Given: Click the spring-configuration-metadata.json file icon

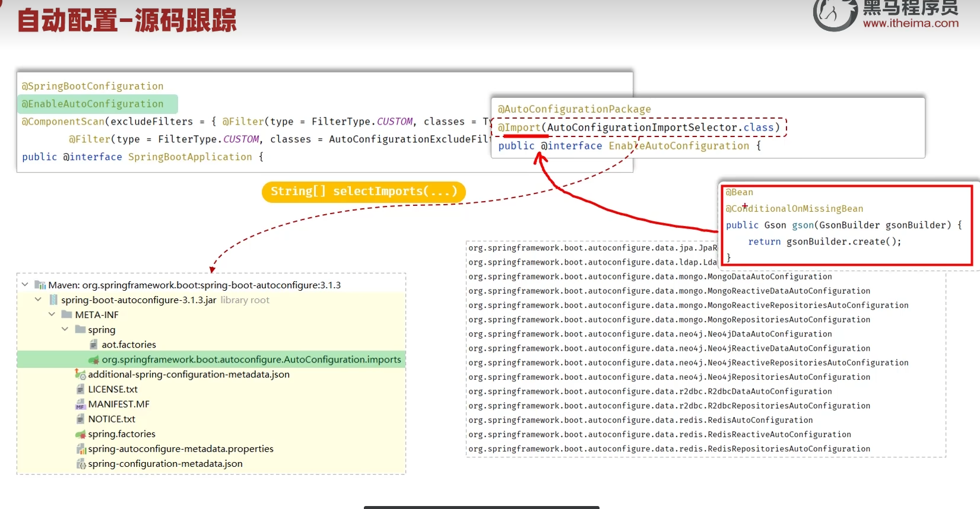Looking at the screenshot, I should (x=81, y=464).
